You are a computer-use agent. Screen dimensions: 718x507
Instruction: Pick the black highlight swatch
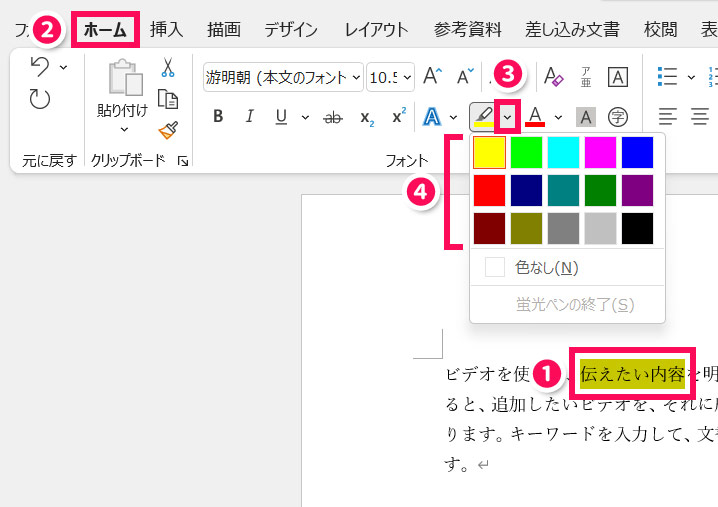pos(637,229)
